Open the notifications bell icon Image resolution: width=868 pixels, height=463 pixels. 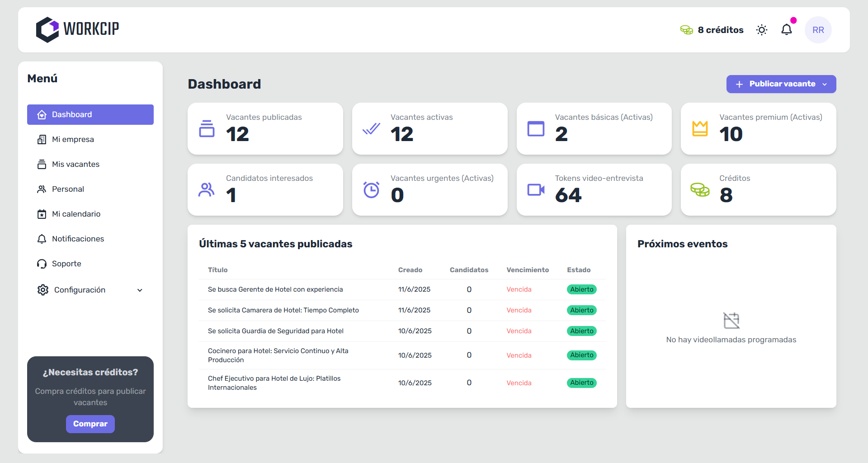coord(787,29)
